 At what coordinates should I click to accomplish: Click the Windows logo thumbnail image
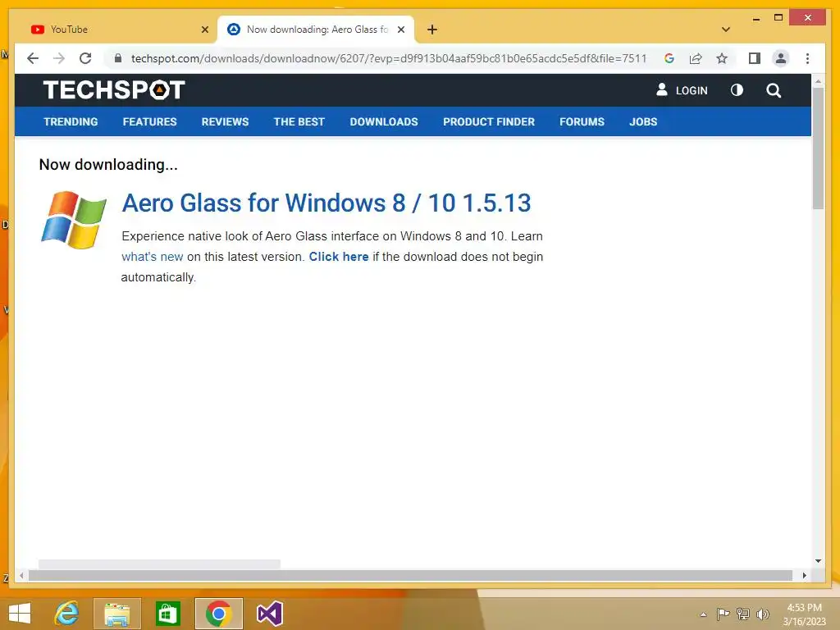click(x=73, y=220)
